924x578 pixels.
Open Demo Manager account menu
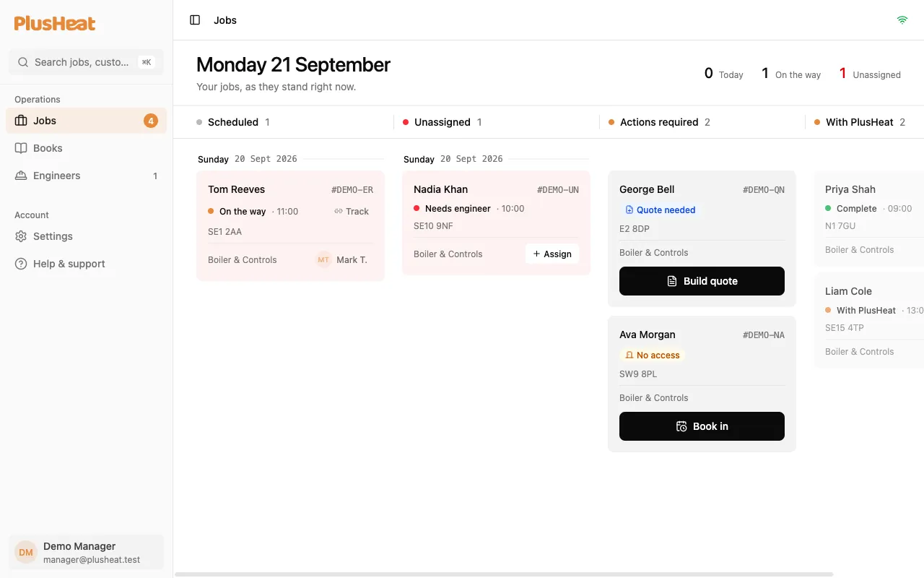point(86,553)
